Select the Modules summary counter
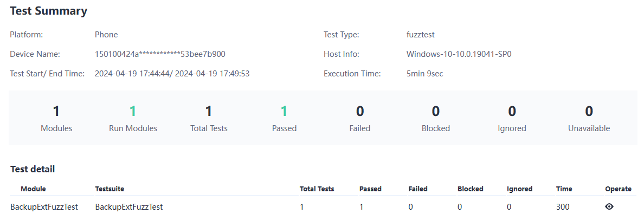Viewport: 644px width, 220px height. (x=56, y=118)
